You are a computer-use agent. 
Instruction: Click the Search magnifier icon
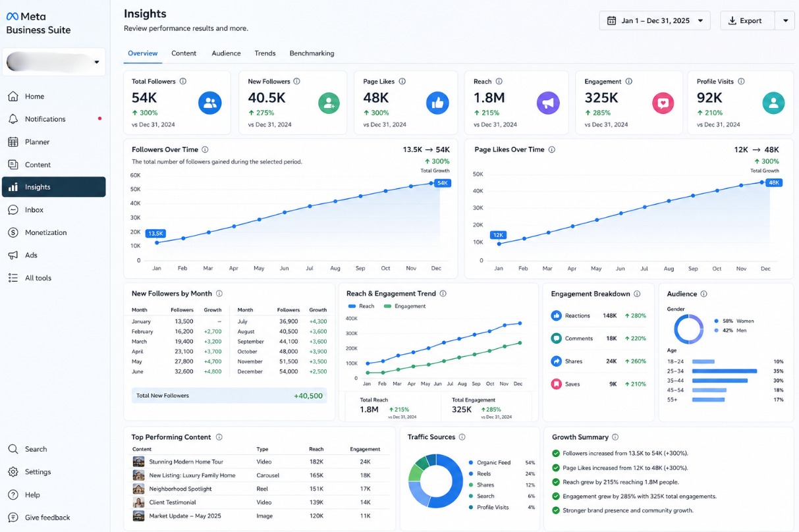(x=13, y=449)
